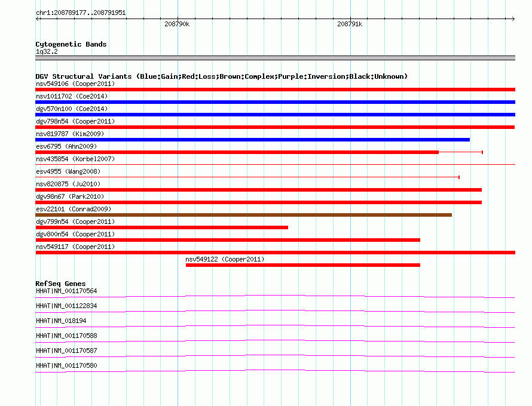
Task: Click the red bar under nsv820875
Action: click(x=259, y=190)
